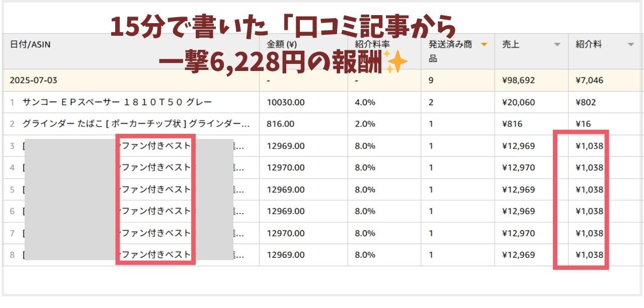This screenshot has height=308, width=644.
Task: Click the row 4 amount 12970.00
Action: point(286,168)
